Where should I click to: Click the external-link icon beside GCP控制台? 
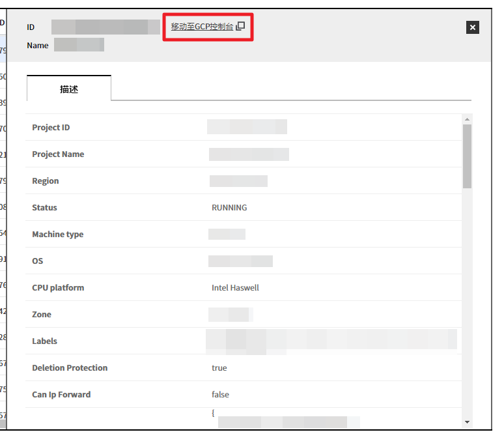pos(240,27)
